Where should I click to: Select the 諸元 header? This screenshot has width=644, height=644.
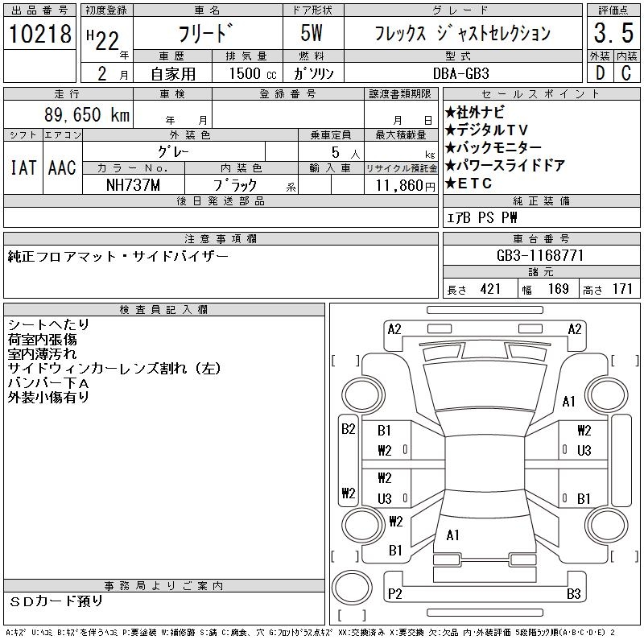click(x=541, y=272)
